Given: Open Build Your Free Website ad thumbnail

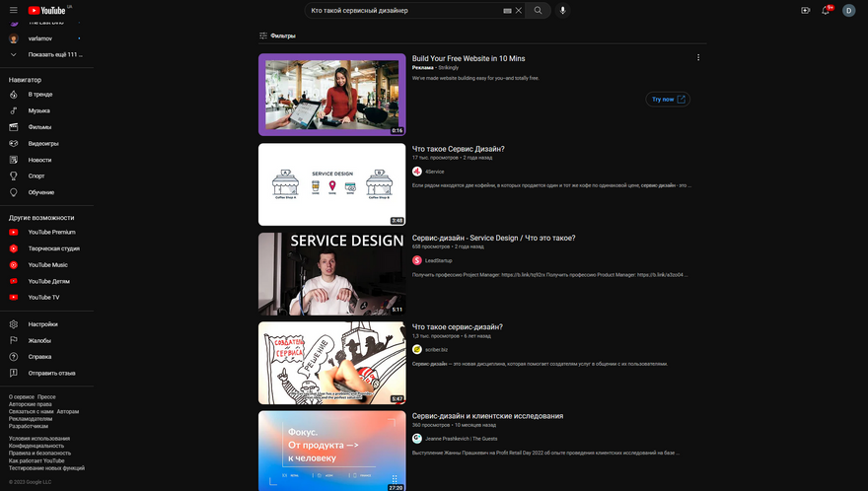Looking at the screenshot, I should (x=332, y=95).
